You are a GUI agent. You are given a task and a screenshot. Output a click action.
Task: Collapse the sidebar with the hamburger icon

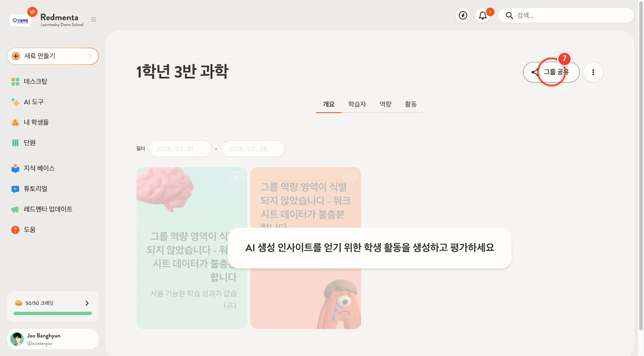(x=94, y=19)
